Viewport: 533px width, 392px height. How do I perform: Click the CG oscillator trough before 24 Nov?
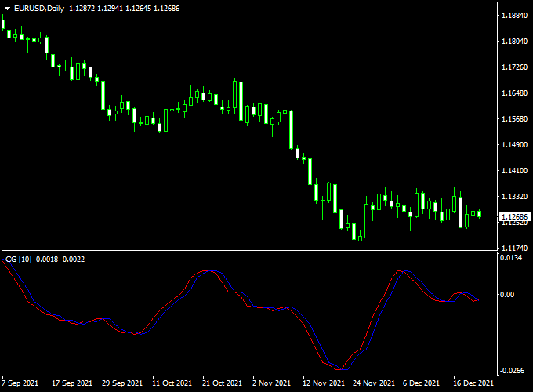click(x=338, y=368)
